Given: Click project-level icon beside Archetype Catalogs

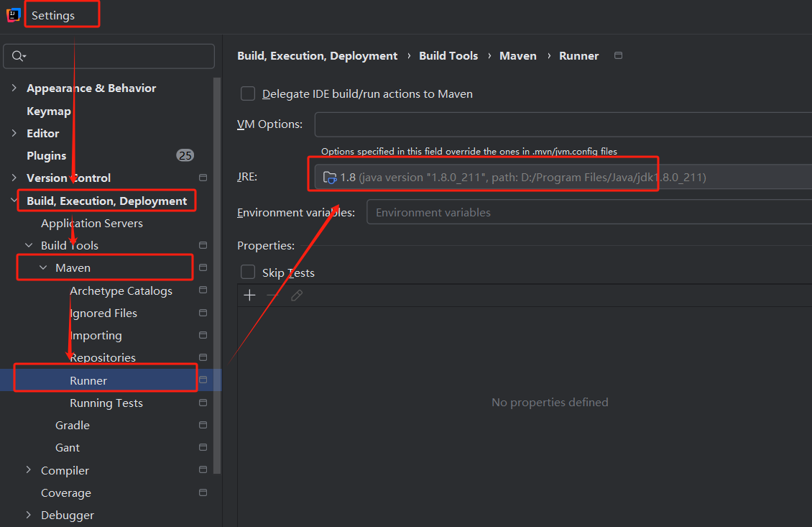Looking at the screenshot, I should click(203, 290).
